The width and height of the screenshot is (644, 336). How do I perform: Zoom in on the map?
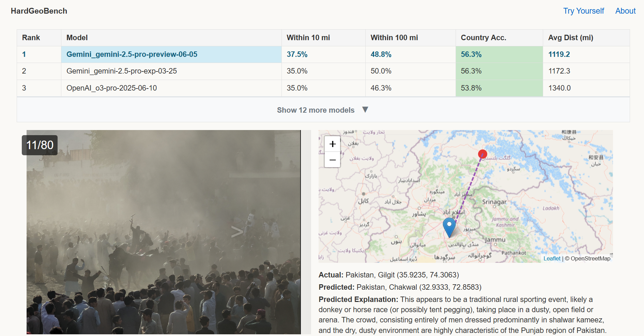click(x=332, y=144)
